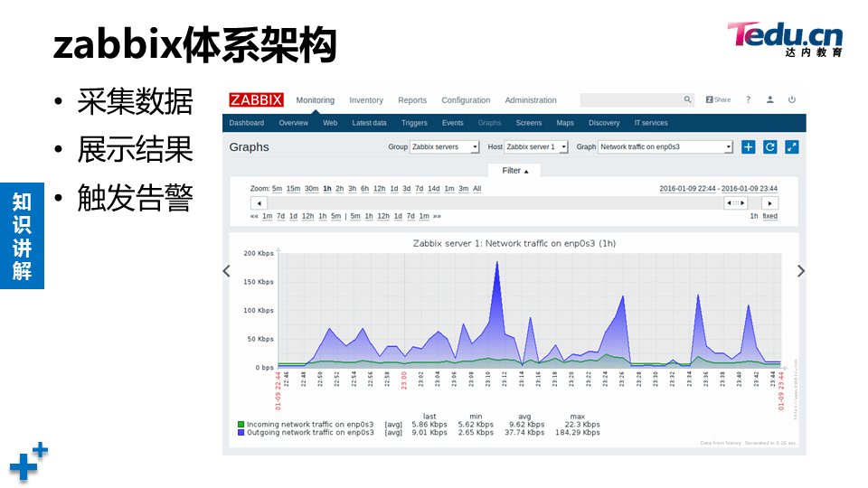Set zoom to 15m

click(293, 189)
